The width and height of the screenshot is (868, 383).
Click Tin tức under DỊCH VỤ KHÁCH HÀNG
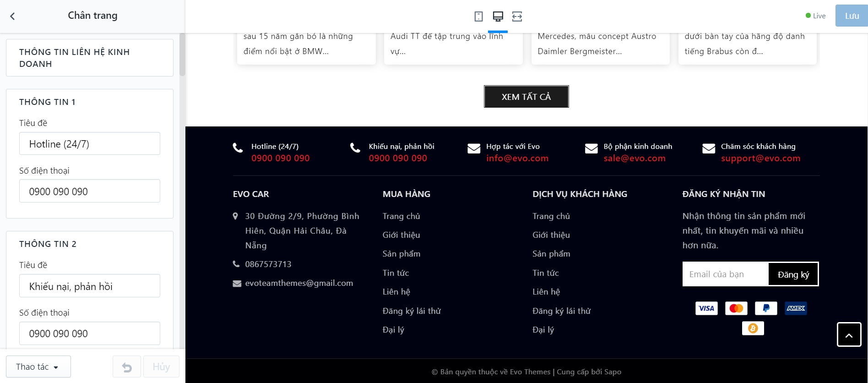point(546,273)
